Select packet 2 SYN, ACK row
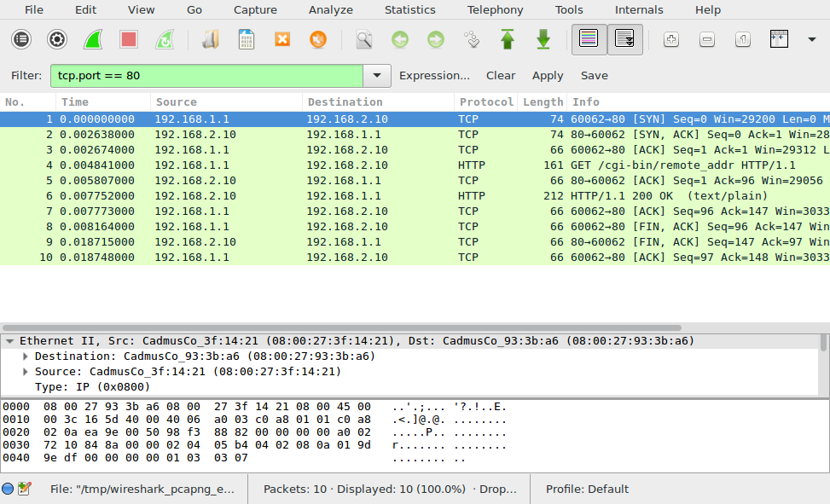 click(415, 135)
